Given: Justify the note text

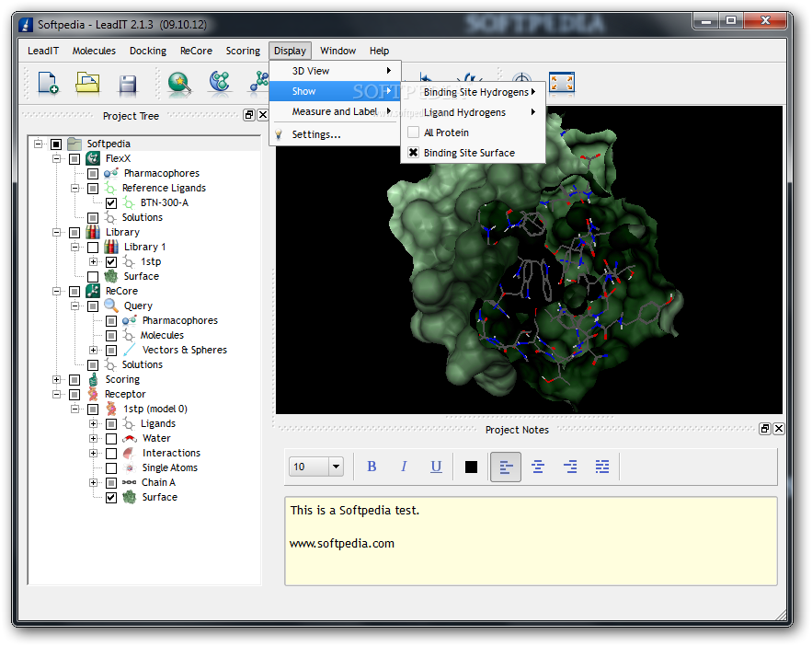Looking at the screenshot, I should (602, 467).
